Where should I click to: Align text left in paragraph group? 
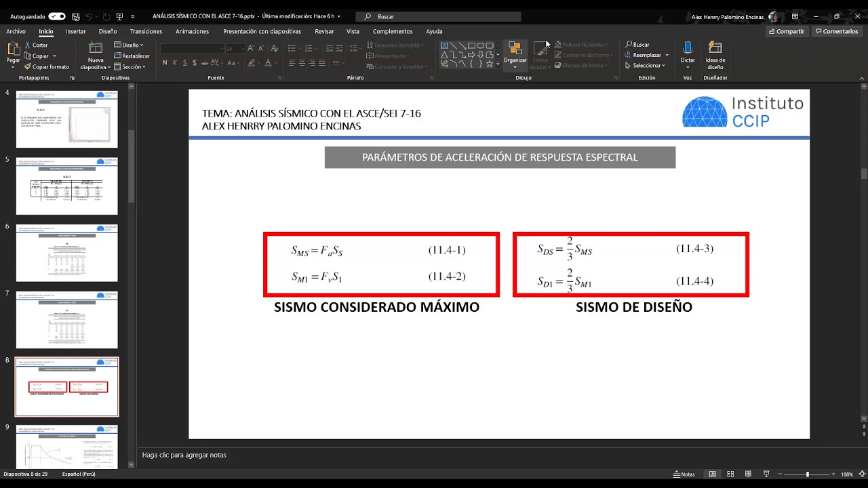pos(292,62)
